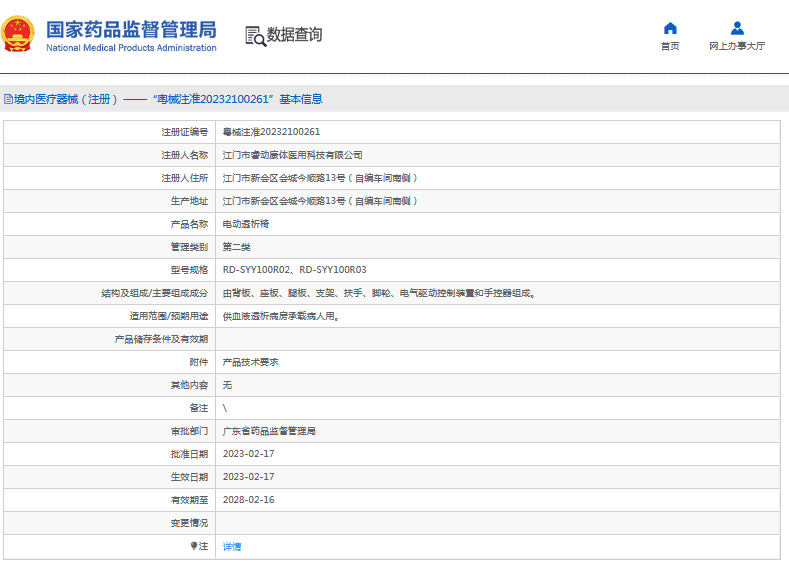
Task: Select the 注册人住所 address value
Action: click(320, 178)
